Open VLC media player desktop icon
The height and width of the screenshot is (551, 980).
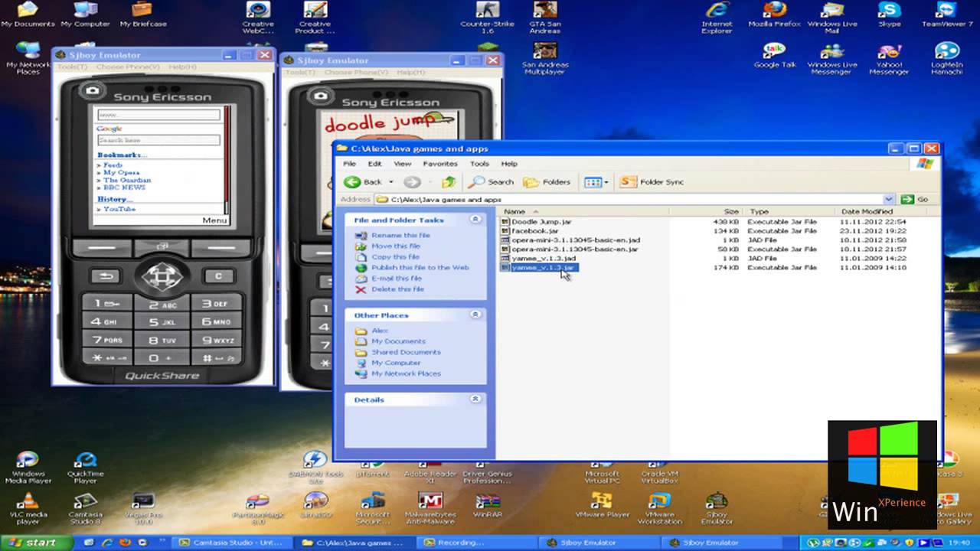click(x=28, y=508)
